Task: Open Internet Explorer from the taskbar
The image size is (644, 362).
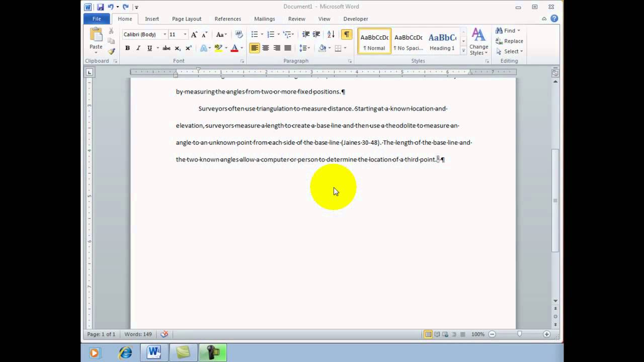Action: (x=124, y=353)
